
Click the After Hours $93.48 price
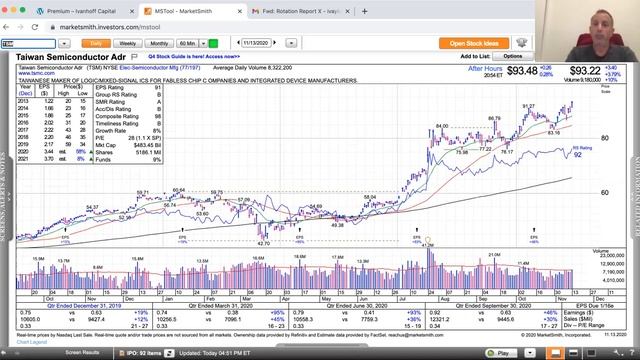click(522, 71)
